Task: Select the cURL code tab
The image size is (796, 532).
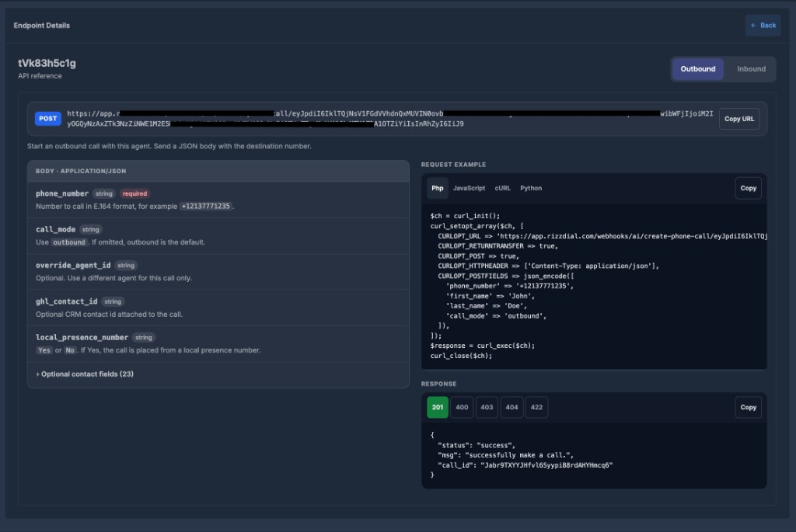Action: pos(502,188)
